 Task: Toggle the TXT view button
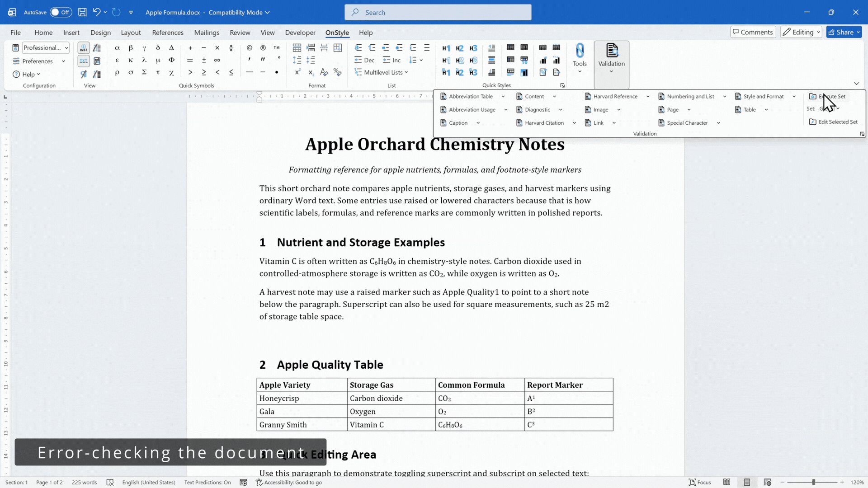pos(84,61)
